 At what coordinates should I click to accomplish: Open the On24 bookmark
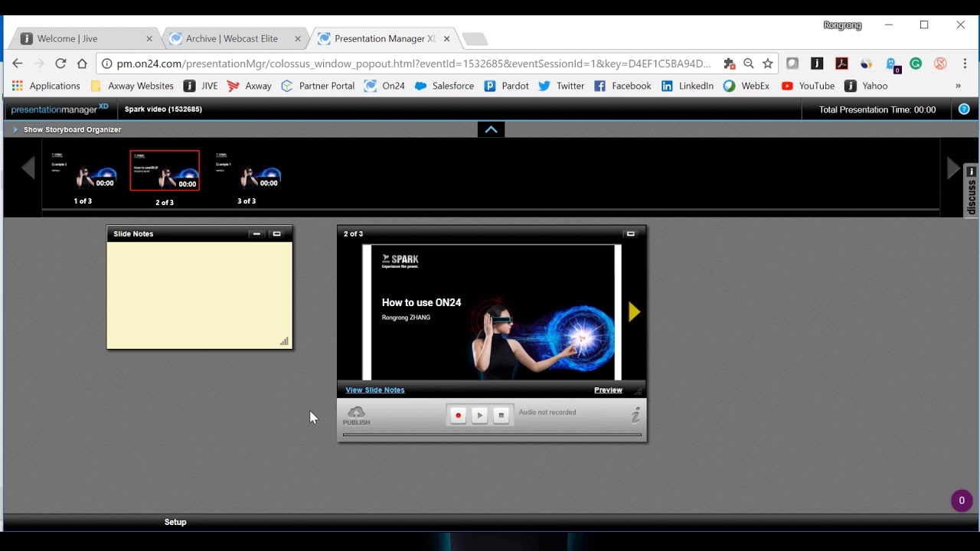point(384,86)
